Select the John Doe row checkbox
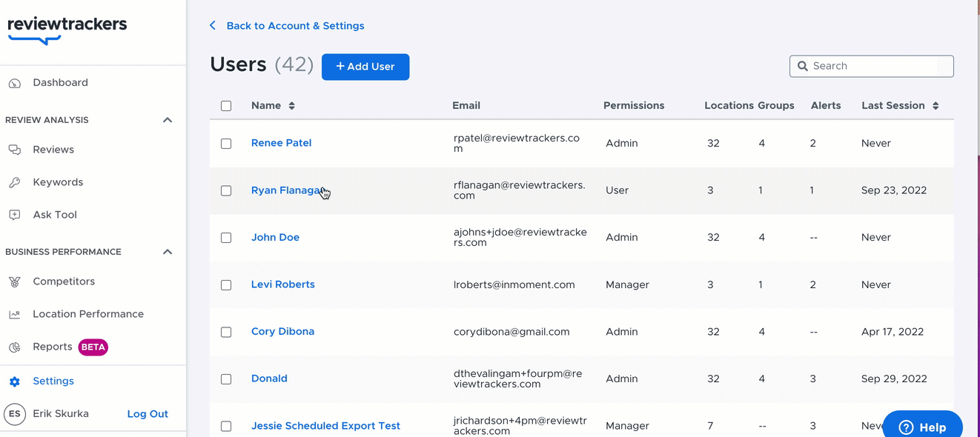This screenshot has width=980, height=437. (226, 238)
